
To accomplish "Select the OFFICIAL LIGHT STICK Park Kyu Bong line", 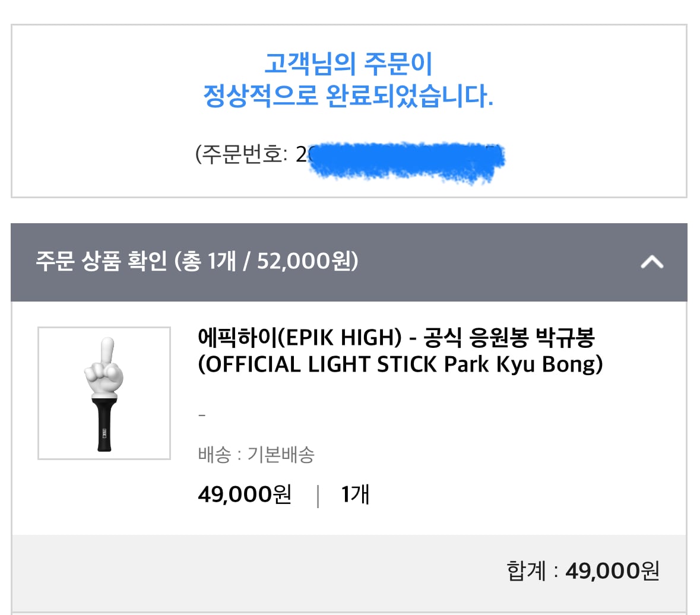I will tap(400, 364).
